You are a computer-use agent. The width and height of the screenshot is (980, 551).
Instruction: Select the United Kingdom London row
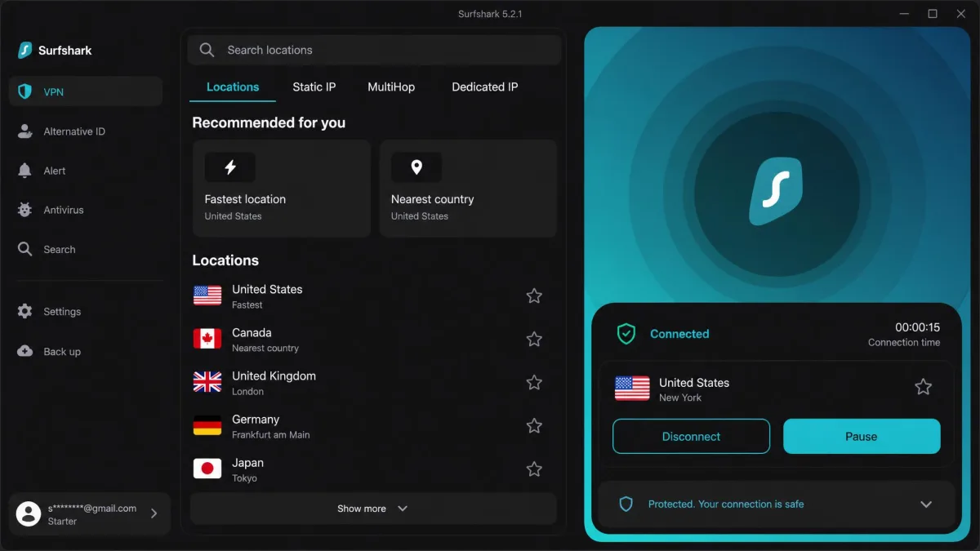click(373, 383)
